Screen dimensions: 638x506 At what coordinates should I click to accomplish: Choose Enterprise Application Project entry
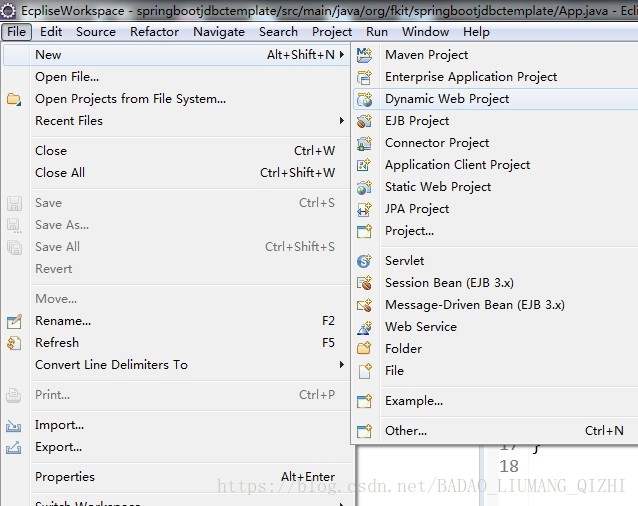[x=495, y=77]
